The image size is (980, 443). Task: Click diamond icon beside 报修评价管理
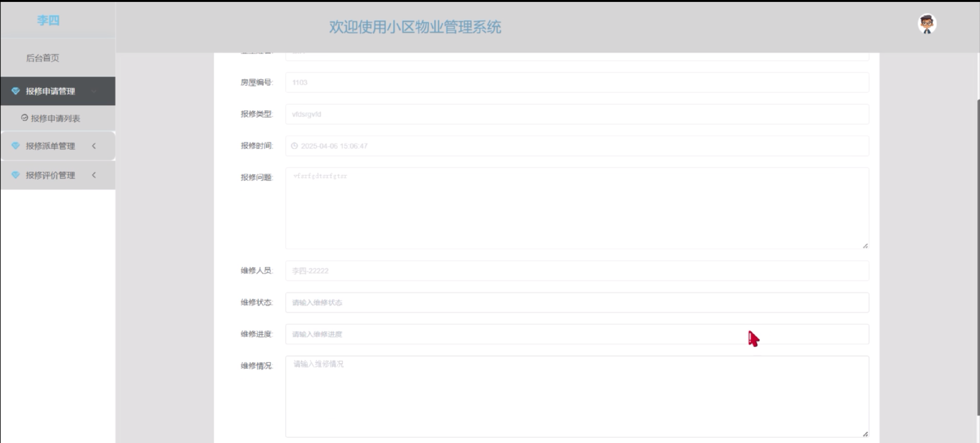click(x=16, y=175)
